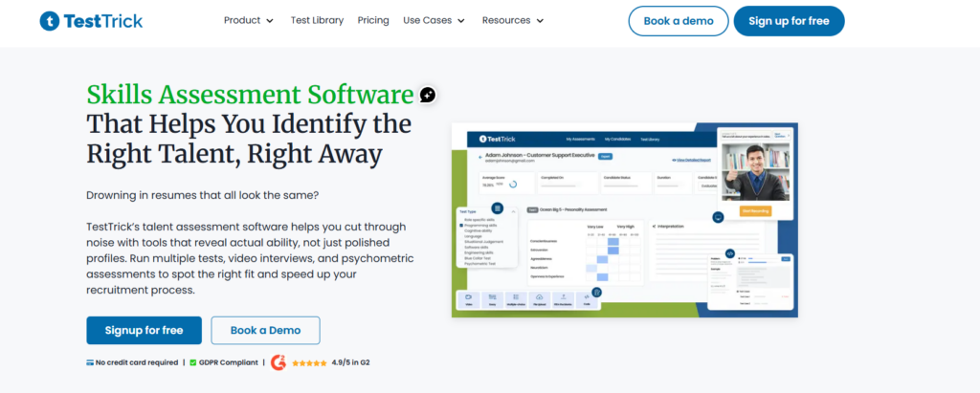This screenshot has height=393, width=980.
Task: Click the View Detailed Report link
Action: coord(691,160)
